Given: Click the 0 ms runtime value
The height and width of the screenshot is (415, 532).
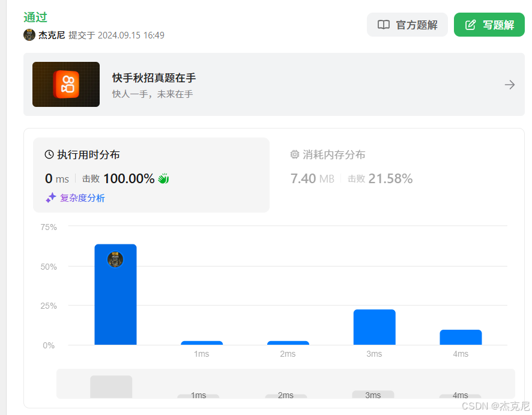Looking at the screenshot, I should point(57,178).
